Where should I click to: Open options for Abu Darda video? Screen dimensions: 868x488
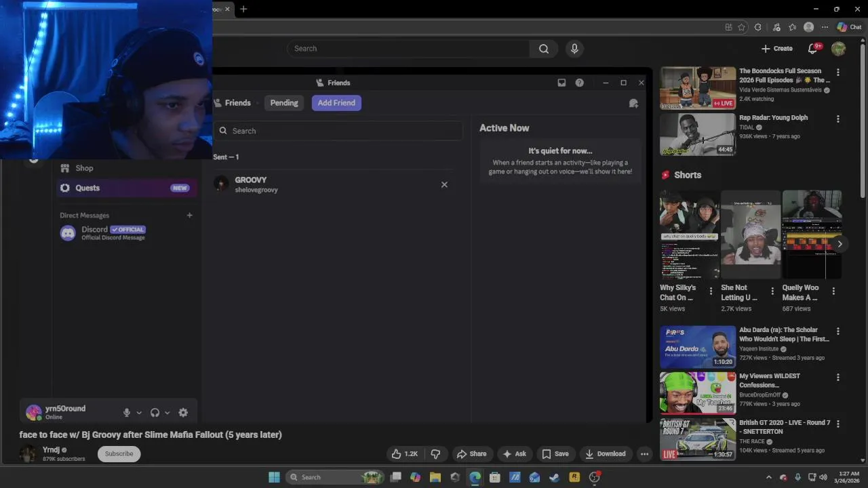(837, 331)
